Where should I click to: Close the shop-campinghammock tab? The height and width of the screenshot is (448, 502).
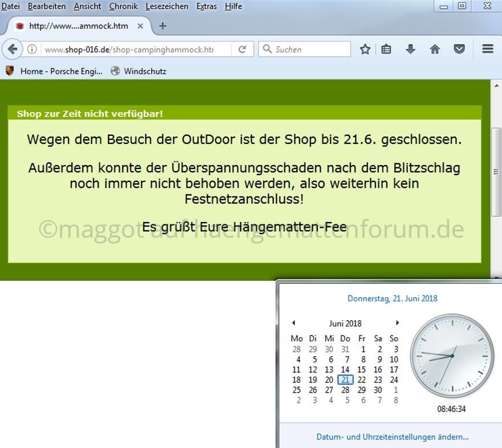click(140, 26)
